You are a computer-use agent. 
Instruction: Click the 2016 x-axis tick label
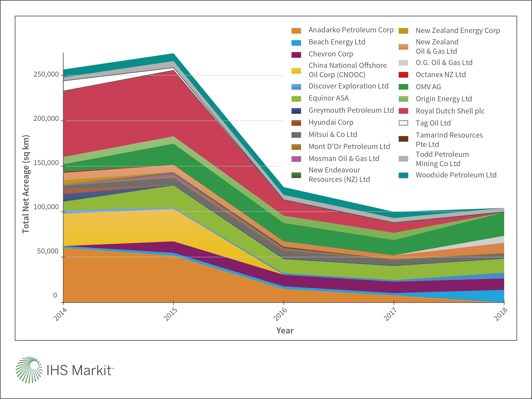[x=280, y=314]
